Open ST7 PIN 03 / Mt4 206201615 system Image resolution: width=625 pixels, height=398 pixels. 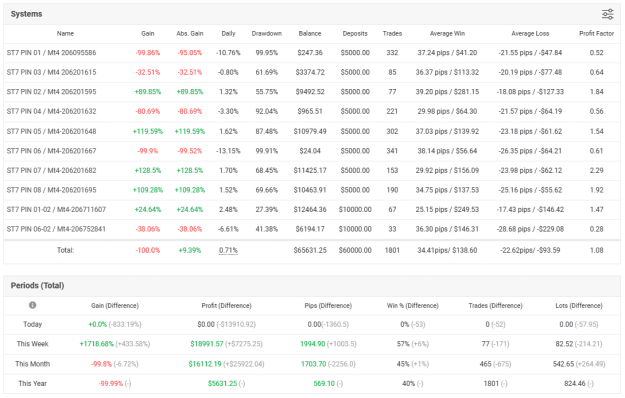click(51, 72)
